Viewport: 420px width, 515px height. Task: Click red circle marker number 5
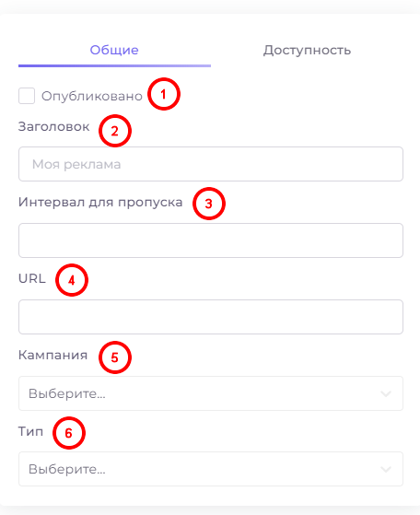[115, 357]
